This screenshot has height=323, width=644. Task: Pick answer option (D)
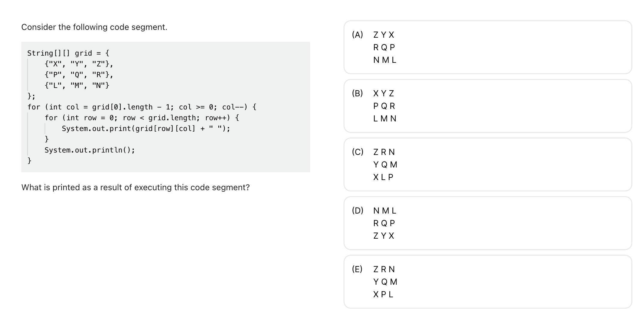488,223
